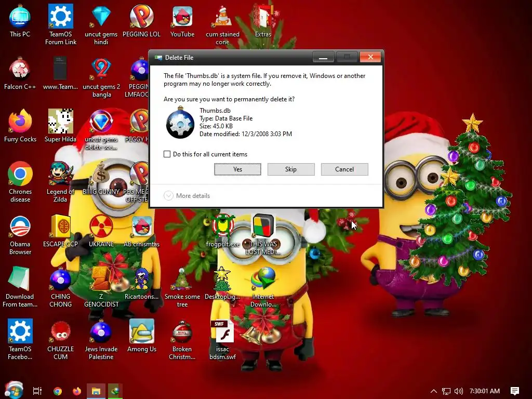Viewport: 532px width, 399px height.
Task: Select 'THIS WAS LOST MEDI...' icon
Action: point(263,235)
